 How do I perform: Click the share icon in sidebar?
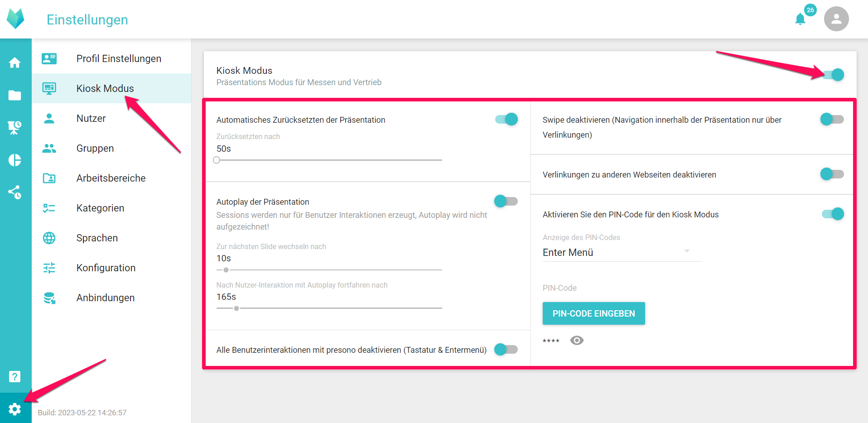[x=15, y=192]
